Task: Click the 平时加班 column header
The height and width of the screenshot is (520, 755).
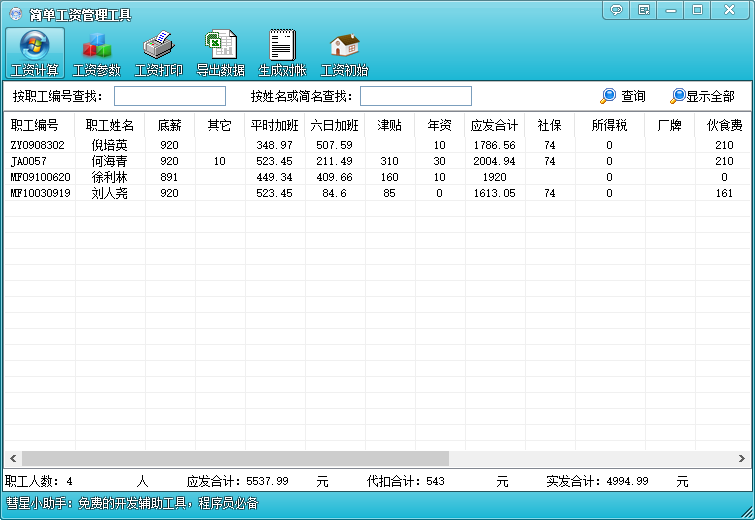Action: [274, 125]
